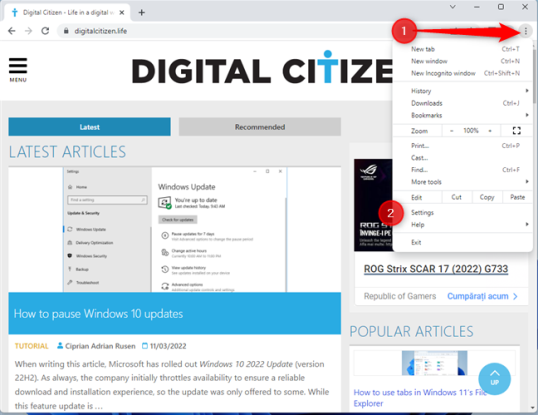Viewport: 538px width, 415px height.
Task: Click the TUTORIAL category label
Action: pos(32,346)
